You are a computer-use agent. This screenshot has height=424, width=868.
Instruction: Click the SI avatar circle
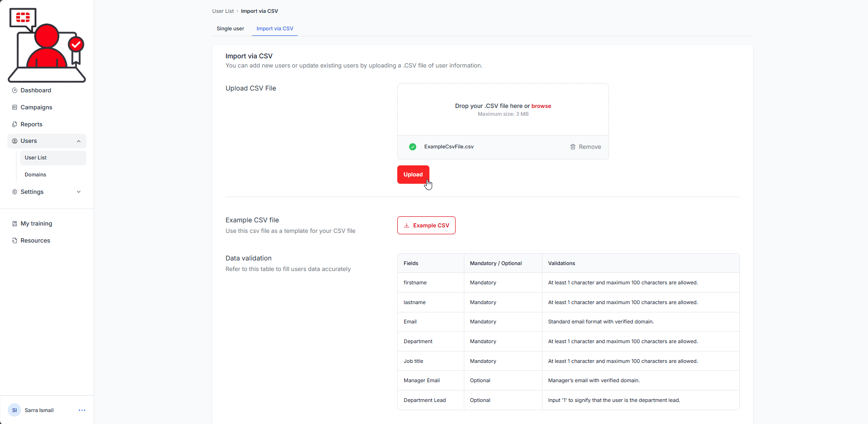14,410
